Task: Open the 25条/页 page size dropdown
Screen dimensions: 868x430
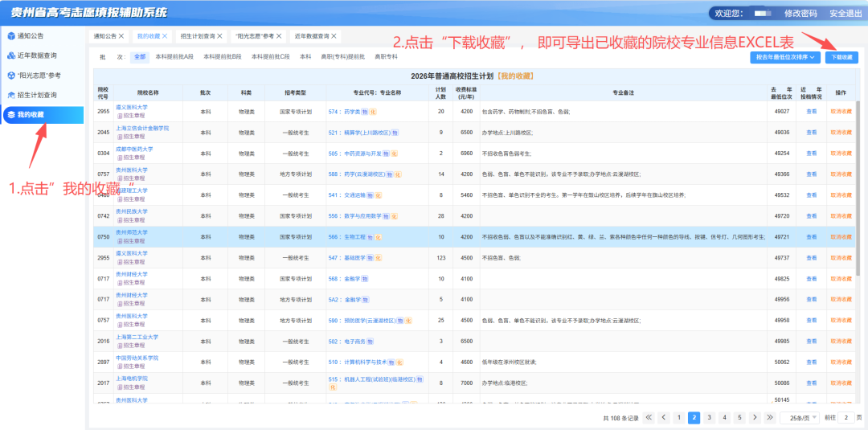Action: pyautogui.click(x=800, y=418)
